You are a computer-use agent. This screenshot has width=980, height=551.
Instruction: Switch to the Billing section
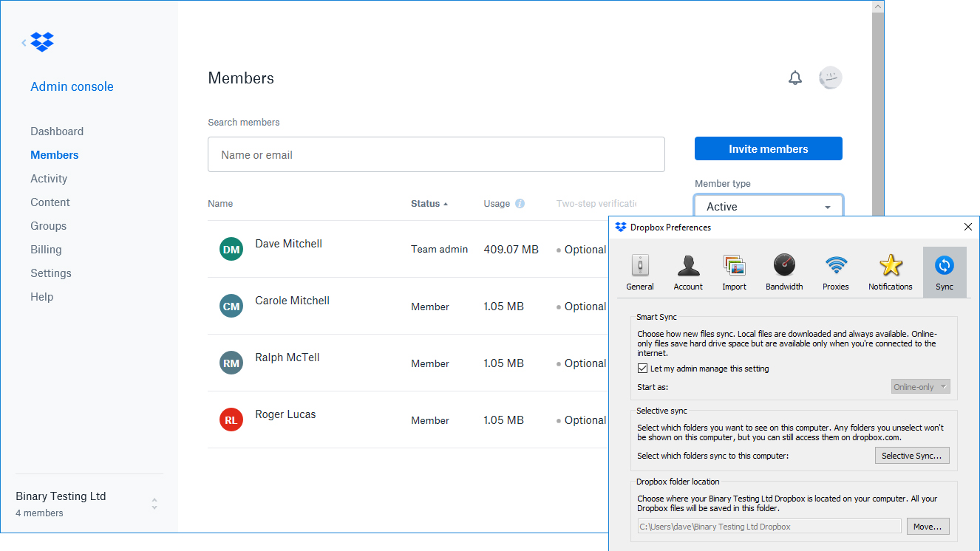click(46, 249)
